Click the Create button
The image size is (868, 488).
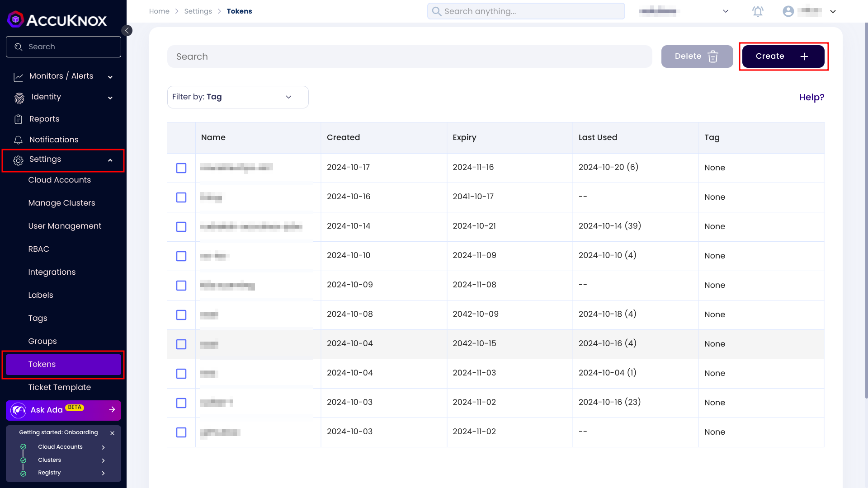coord(783,56)
